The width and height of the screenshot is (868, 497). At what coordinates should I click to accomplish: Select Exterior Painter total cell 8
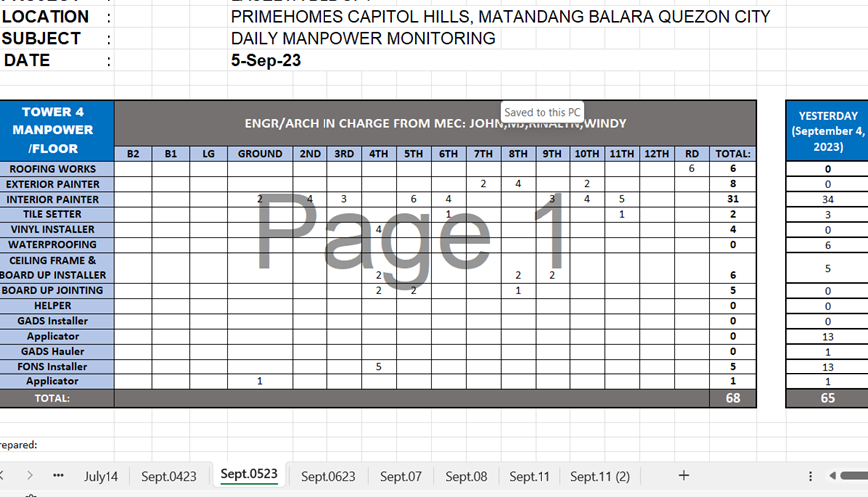click(x=733, y=184)
